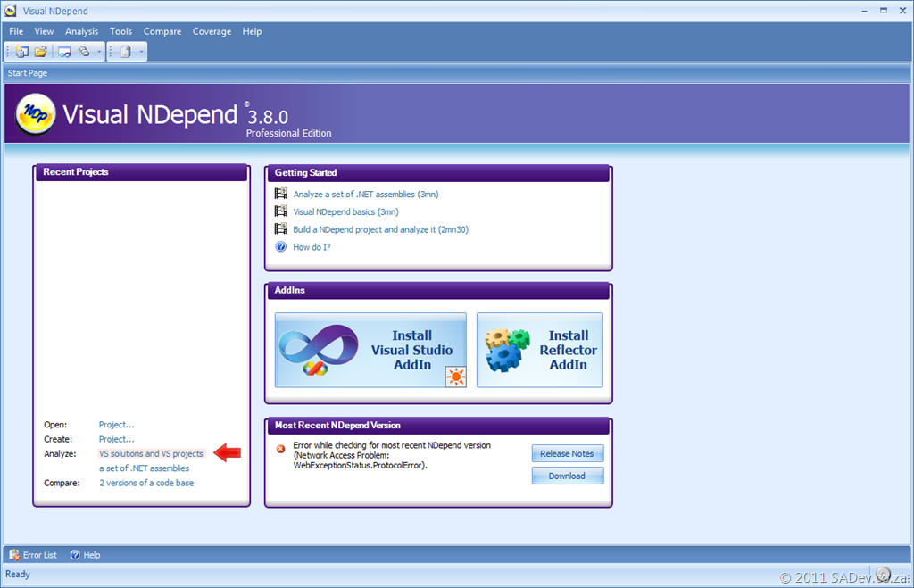Click the '3.8.0' version number

coord(268,117)
